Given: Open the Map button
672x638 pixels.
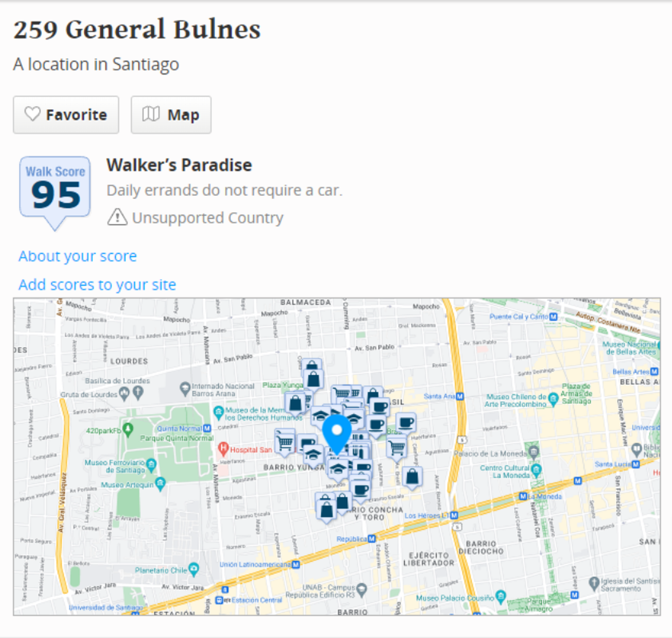Looking at the screenshot, I should tap(171, 115).
